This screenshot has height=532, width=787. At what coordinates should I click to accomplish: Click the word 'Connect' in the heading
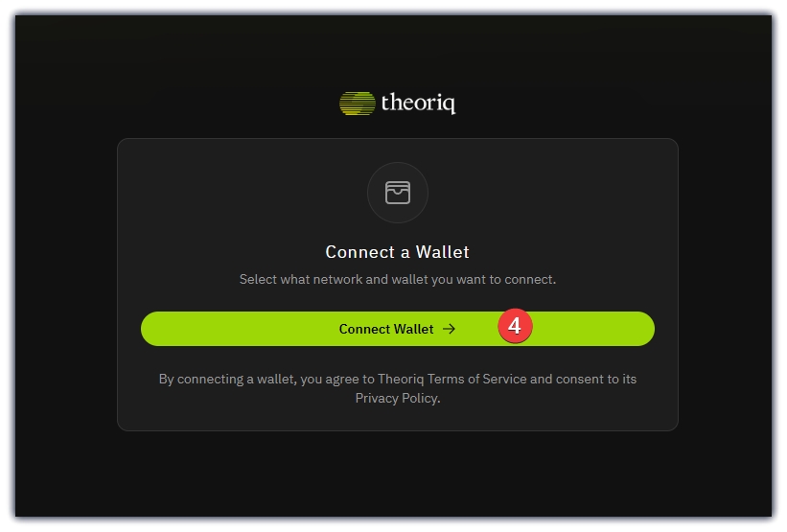pos(360,252)
